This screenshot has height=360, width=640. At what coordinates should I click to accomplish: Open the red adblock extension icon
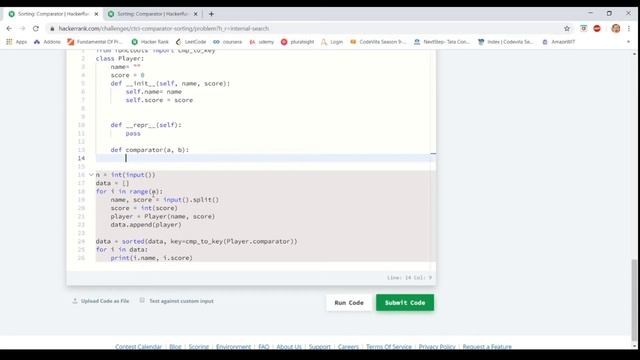597,29
